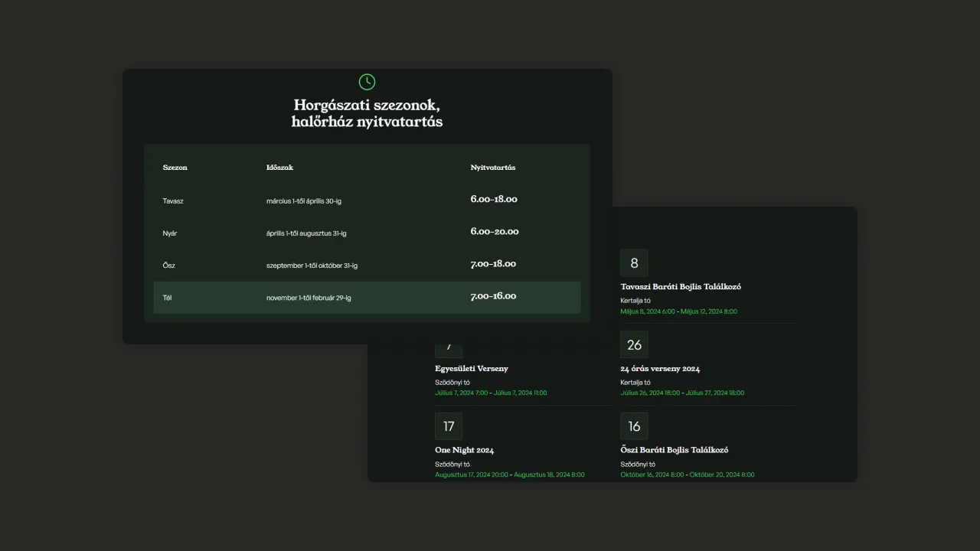Click the Nyár opening hours 6.00-20.00

click(494, 232)
